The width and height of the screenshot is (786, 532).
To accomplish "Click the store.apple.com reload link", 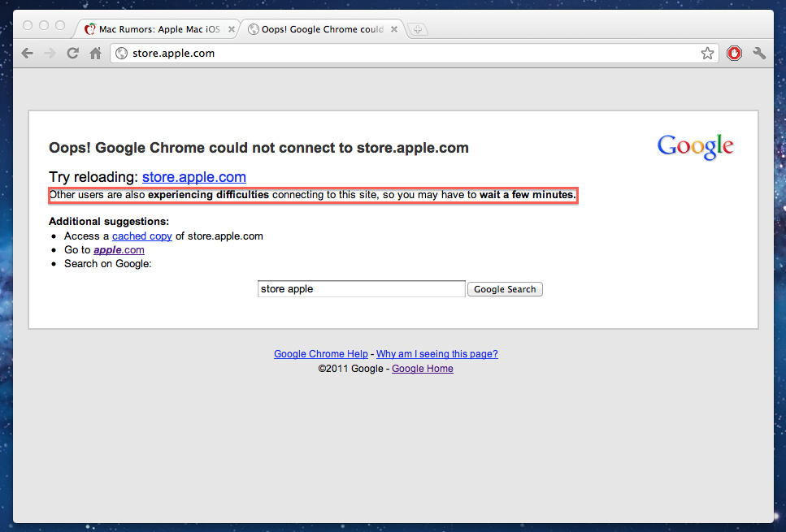I will click(194, 177).
